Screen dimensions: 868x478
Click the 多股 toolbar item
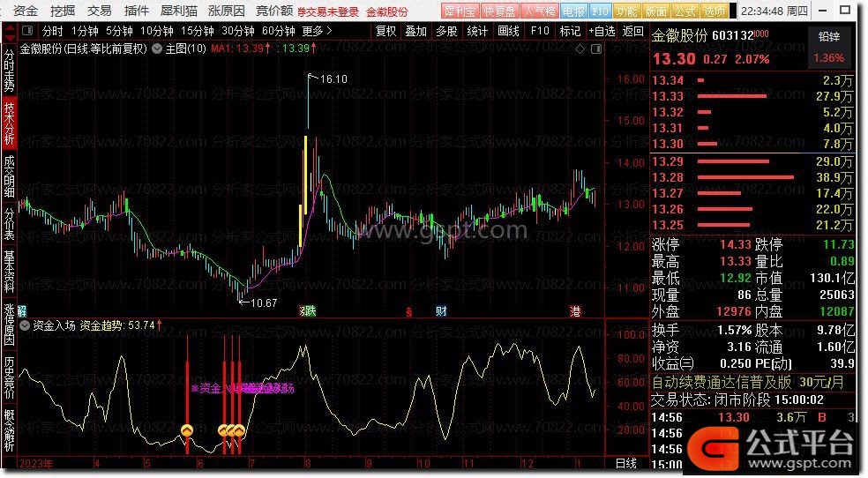(446, 31)
